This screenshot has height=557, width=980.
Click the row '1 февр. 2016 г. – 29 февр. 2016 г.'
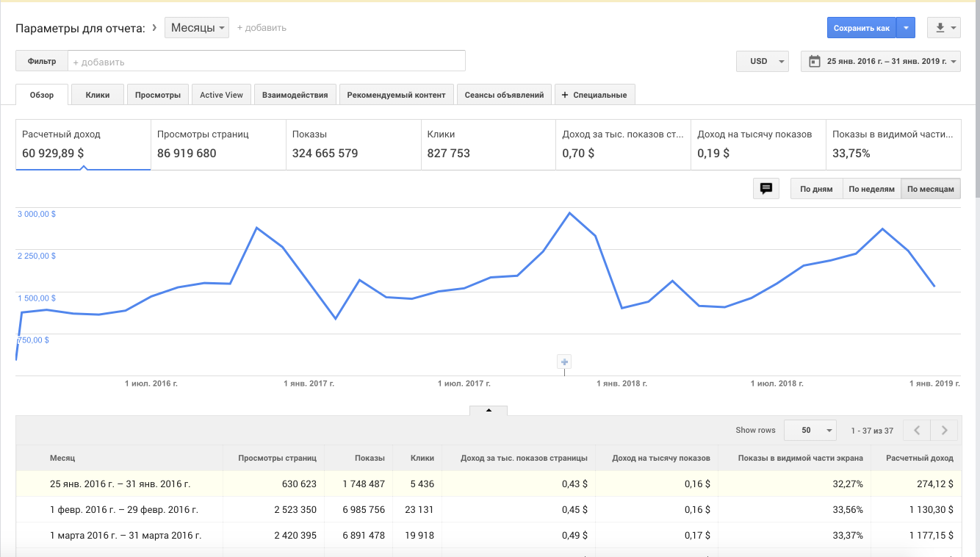(489, 510)
